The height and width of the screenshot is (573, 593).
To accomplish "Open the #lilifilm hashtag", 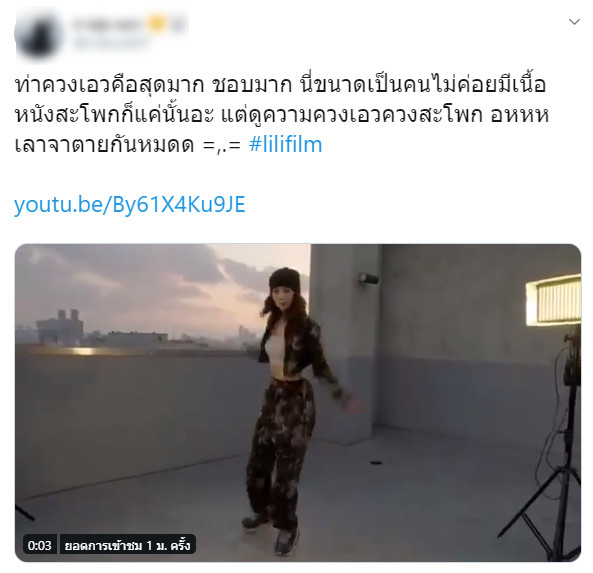I will 286,144.
